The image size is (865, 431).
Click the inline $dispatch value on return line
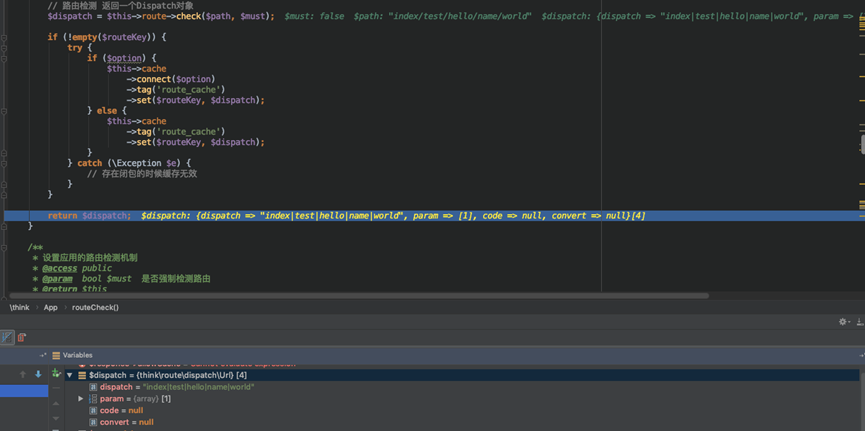393,216
